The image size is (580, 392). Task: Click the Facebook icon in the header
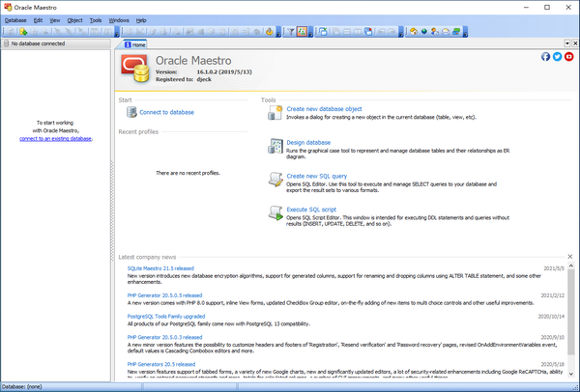coord(545,57)
